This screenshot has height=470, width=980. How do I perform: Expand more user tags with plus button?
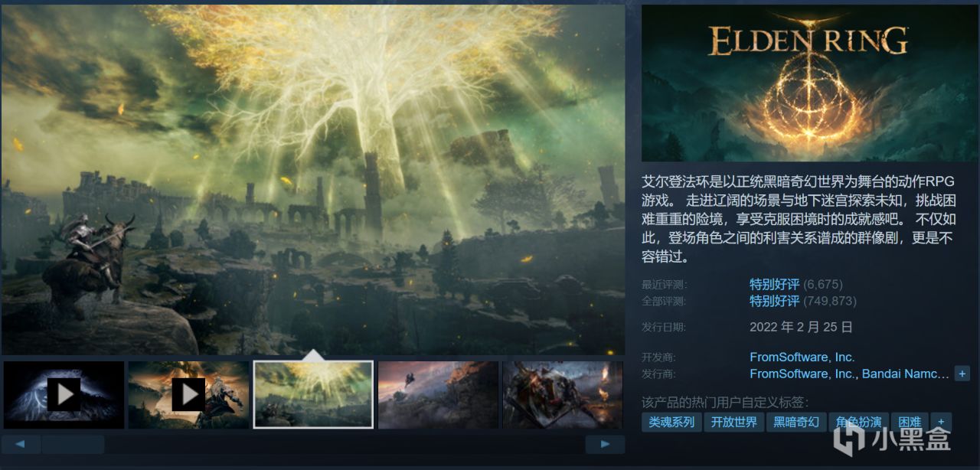pos(942,422)
